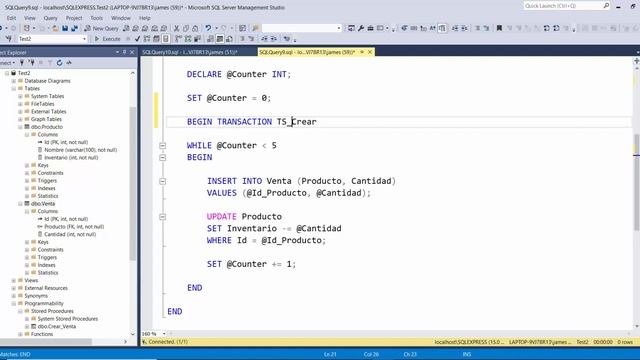Open Activity Monitor icon in Object Explorer
The height and width of the screenshot is (360, 640).
click(x=69, y=63)
